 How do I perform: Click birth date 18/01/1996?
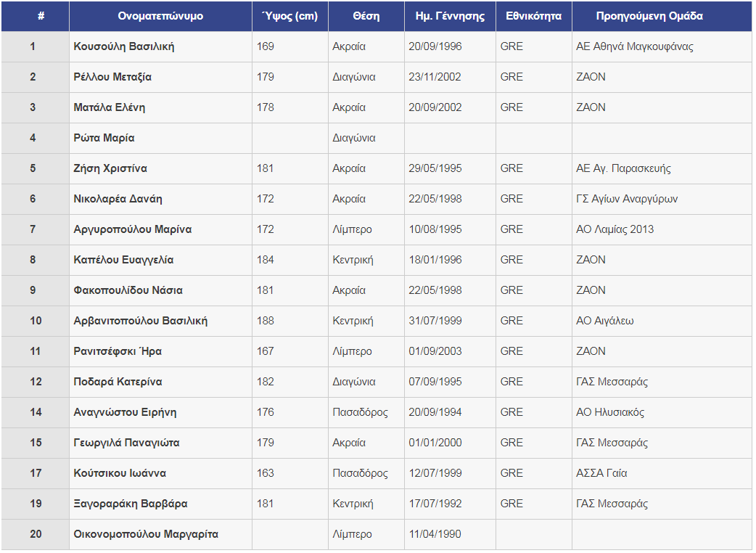[435, 260]
